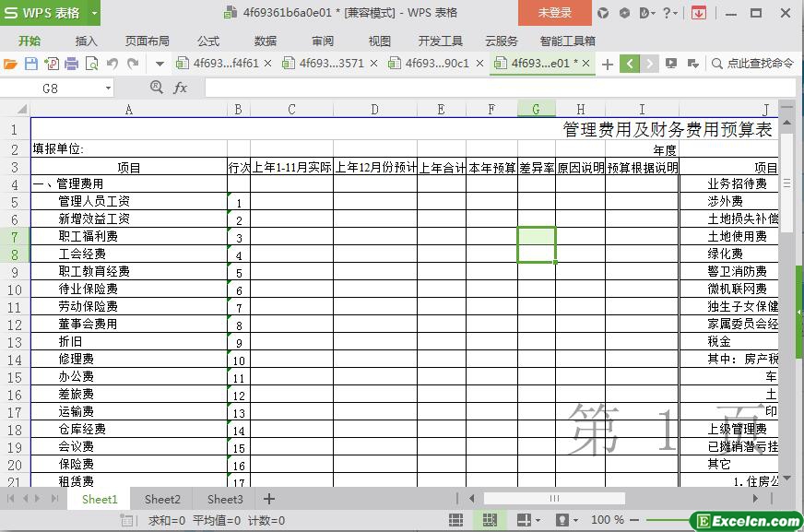
Task: Open the 数据 ribbon tab
Action: tap(266, 41)
